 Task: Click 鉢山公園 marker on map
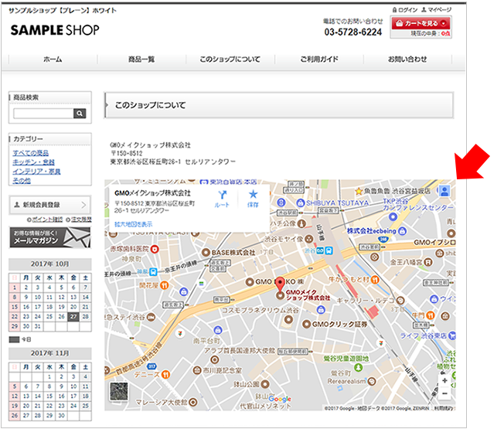point(265,383)
